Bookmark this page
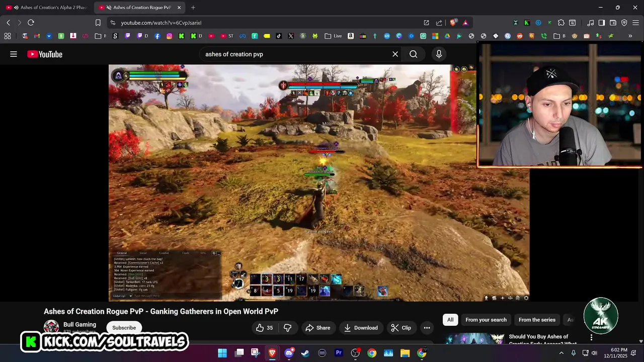This screenshot has height=362, width=644. coord(98,23)
